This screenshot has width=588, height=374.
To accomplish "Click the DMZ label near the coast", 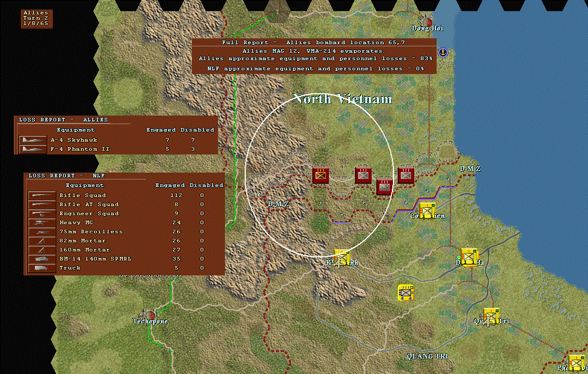I will (470, 169).
